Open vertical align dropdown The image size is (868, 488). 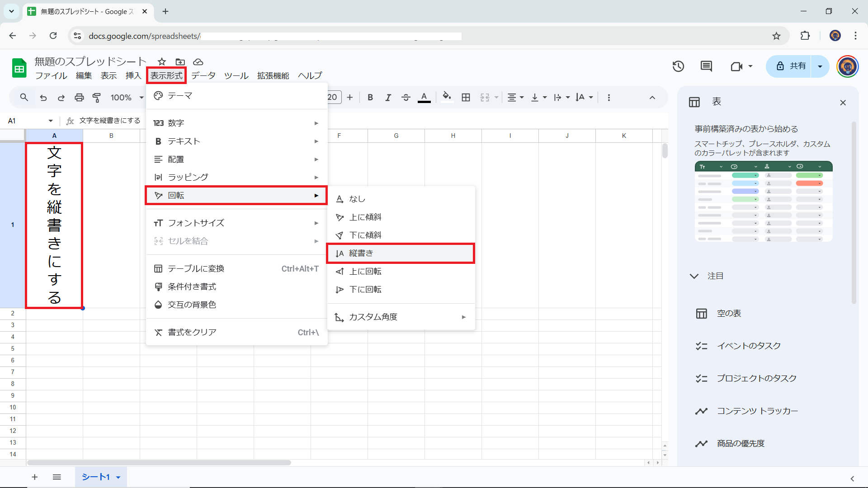539,97
